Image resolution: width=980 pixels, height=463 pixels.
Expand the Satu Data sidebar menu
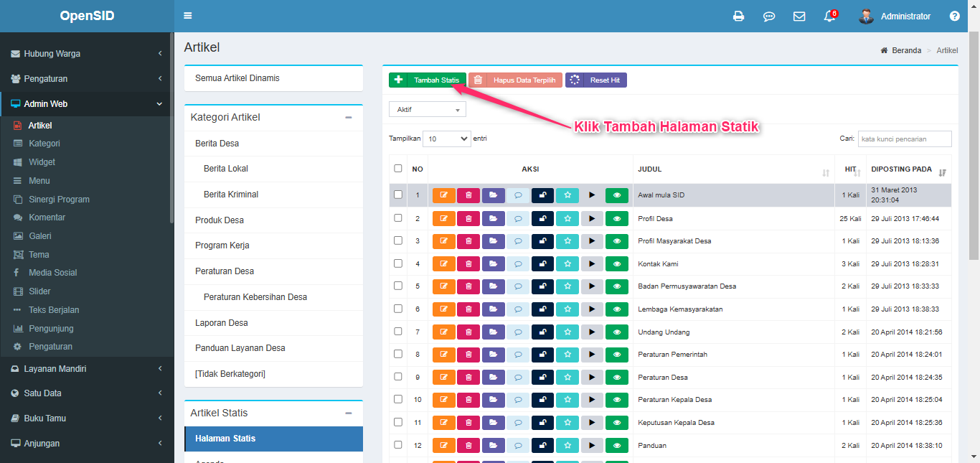pos(86,393)
